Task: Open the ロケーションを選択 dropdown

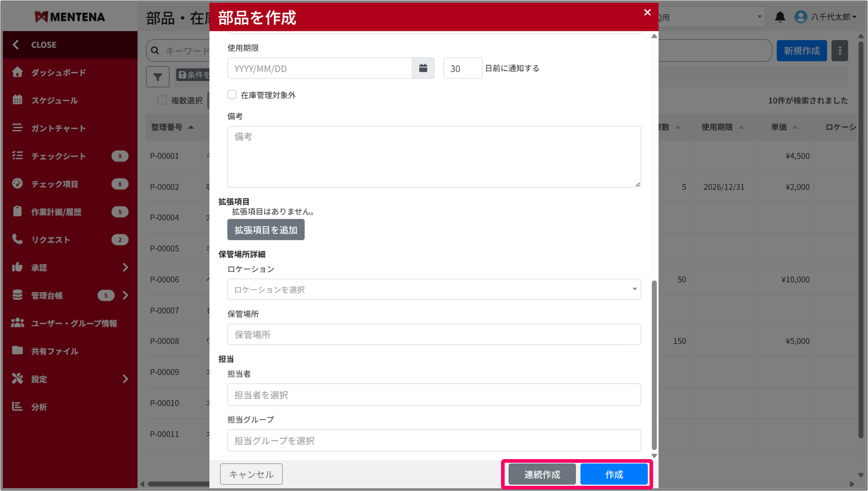Action: point(434,290)
